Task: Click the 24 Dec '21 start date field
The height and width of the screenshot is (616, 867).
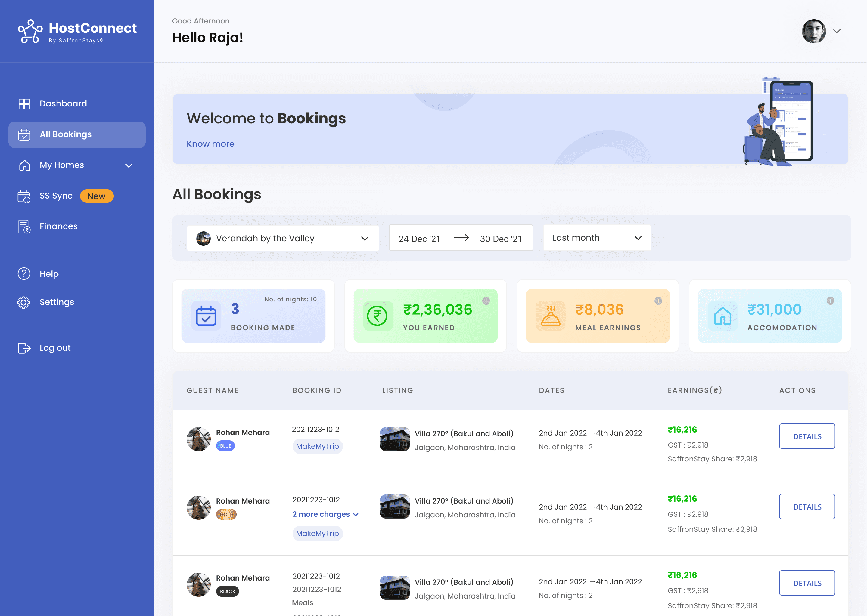Action: (419, 239)
